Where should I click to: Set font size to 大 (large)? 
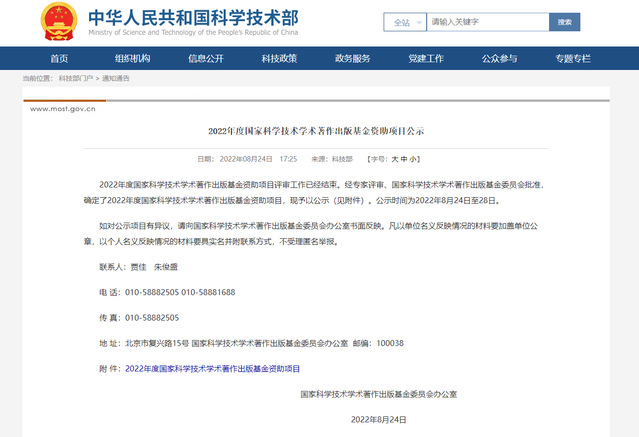[394, 158]
